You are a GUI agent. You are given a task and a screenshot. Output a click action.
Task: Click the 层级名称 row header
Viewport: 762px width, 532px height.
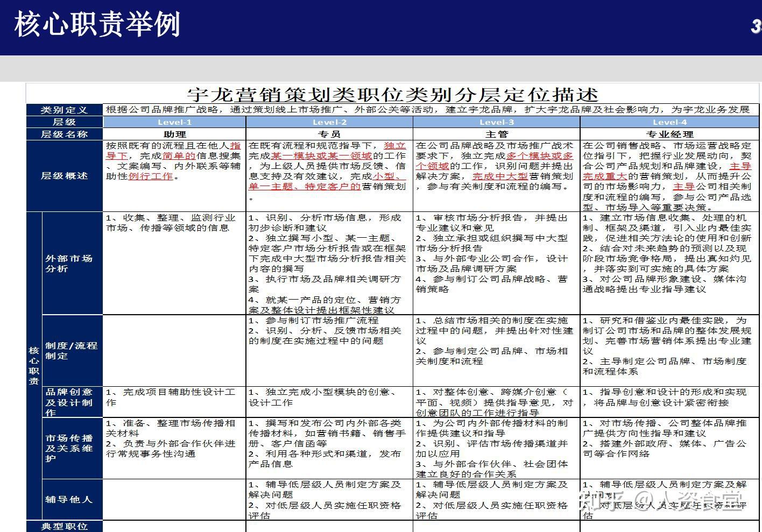click(65, 134)
